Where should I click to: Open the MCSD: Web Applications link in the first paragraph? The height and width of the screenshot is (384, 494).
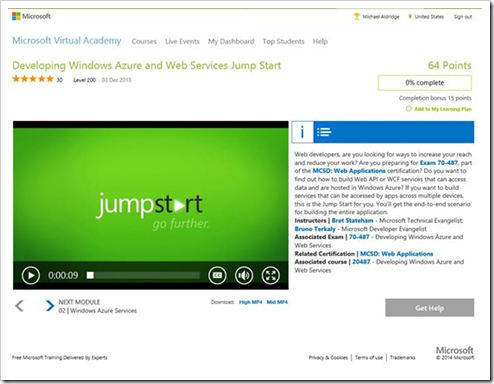349,171
